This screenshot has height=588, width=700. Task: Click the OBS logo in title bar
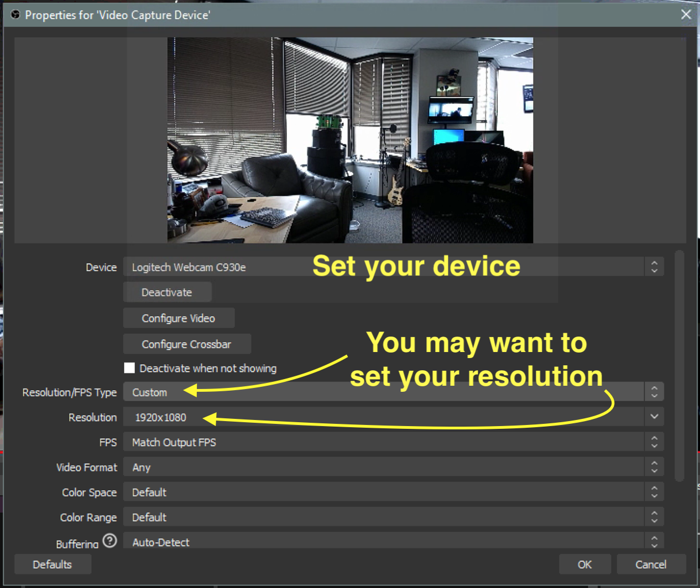tap(15, 15)
